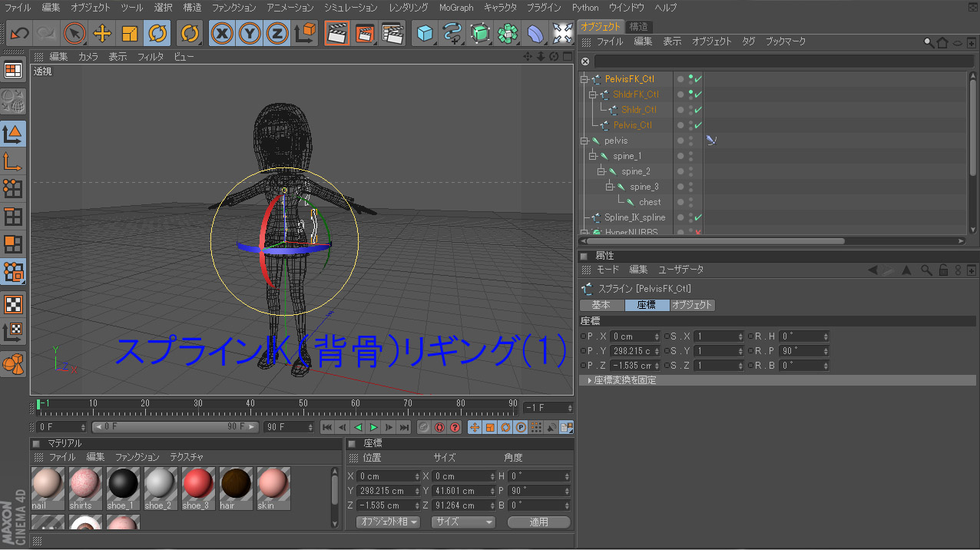Click the 適用 apply button
The image size is (980, 550).
pos(538,522)
